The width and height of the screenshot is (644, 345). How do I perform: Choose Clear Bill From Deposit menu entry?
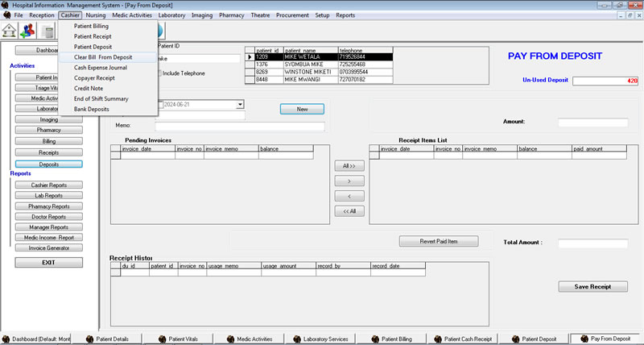coord(103,57)
